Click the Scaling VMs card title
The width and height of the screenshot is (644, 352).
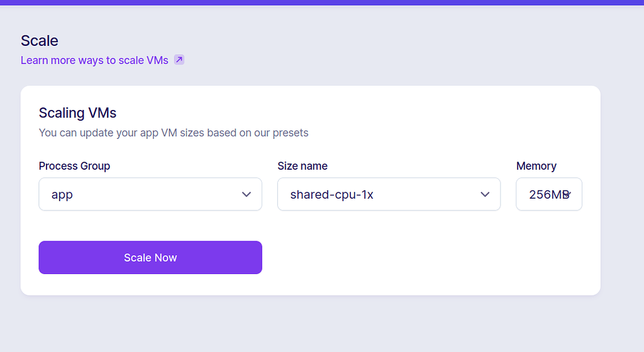pyautogui.click(x=77, y=113)
